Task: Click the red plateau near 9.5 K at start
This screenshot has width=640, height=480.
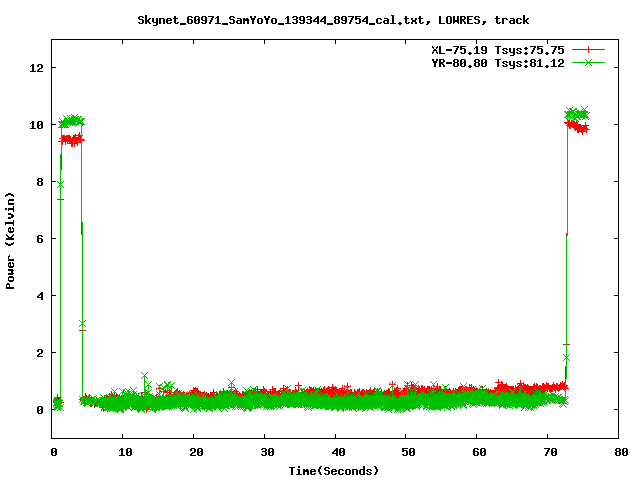Action: pos(72,140)
